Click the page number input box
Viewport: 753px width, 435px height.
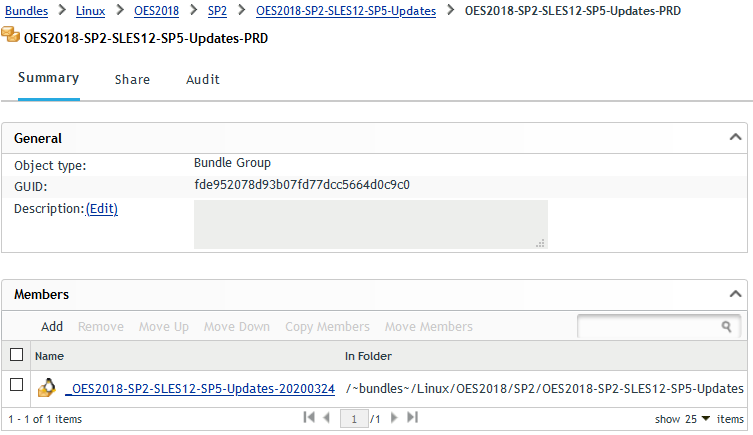(x=354, y=419)
